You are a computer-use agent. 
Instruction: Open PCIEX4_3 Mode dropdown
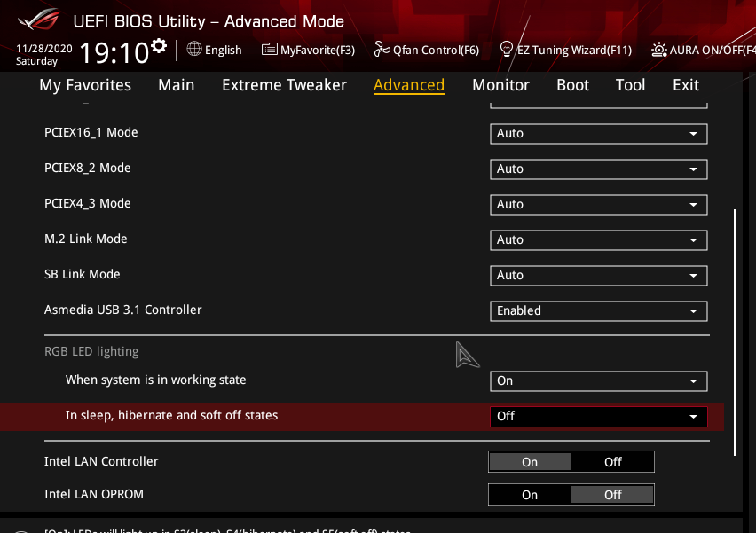coord(598,204)
